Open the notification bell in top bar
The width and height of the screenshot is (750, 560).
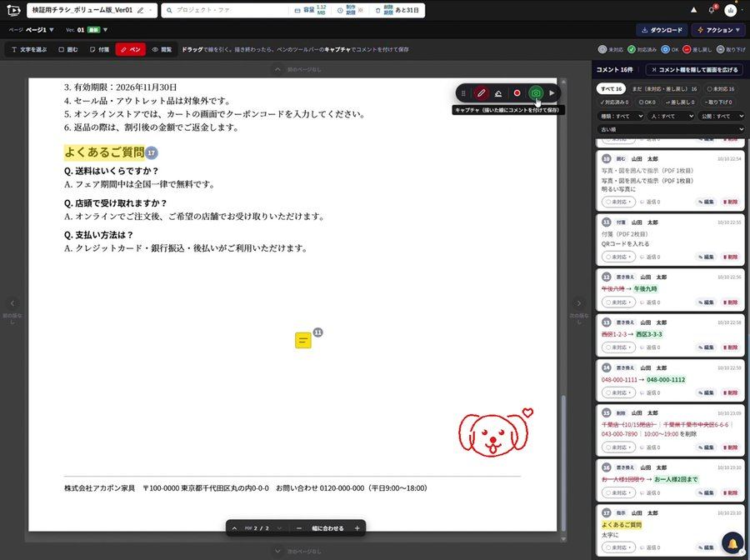(x=712, y=10)
